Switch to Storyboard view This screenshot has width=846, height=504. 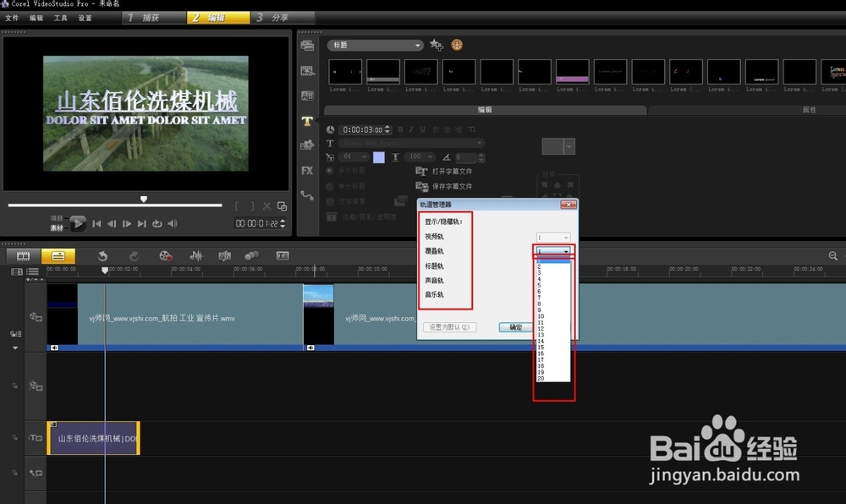pos(24,255)
